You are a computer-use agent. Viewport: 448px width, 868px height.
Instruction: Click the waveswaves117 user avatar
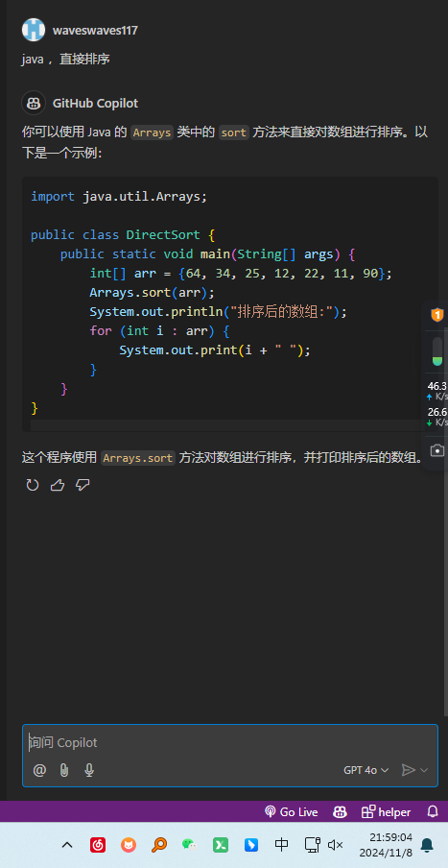click(x=34, y=30)
